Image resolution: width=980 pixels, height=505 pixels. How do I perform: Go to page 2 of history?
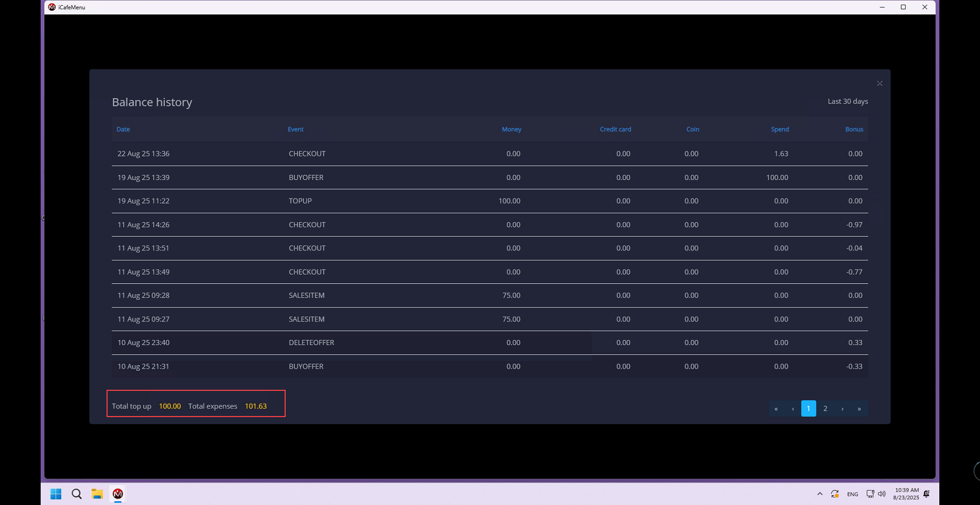825,408
